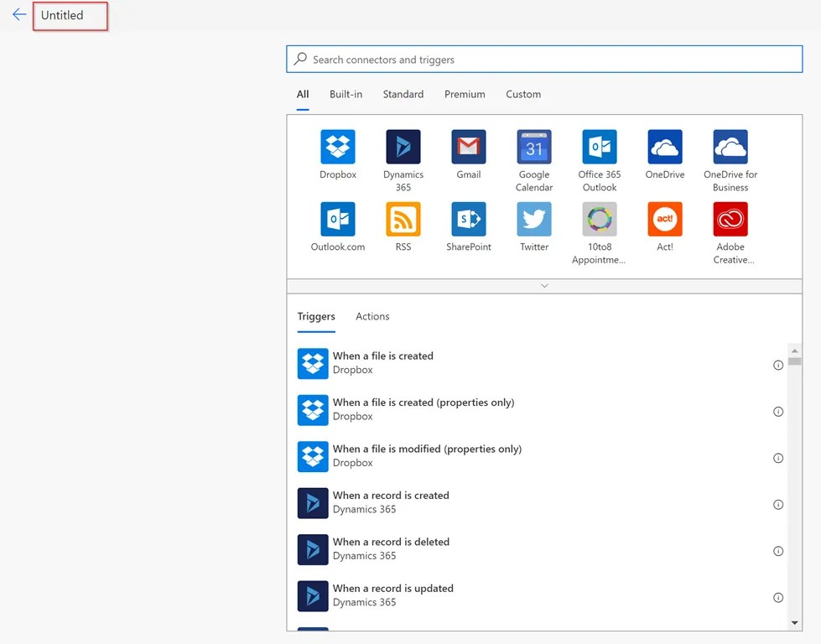Switch to the Standard tab
This screenshot has width=821, height=644.
click(403, 94)
